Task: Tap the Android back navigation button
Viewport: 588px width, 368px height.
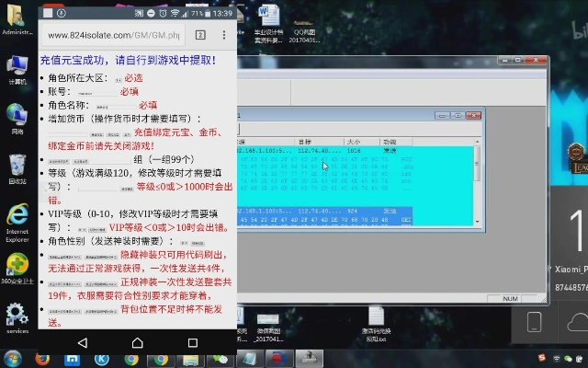Action: (x=82, y=342)
